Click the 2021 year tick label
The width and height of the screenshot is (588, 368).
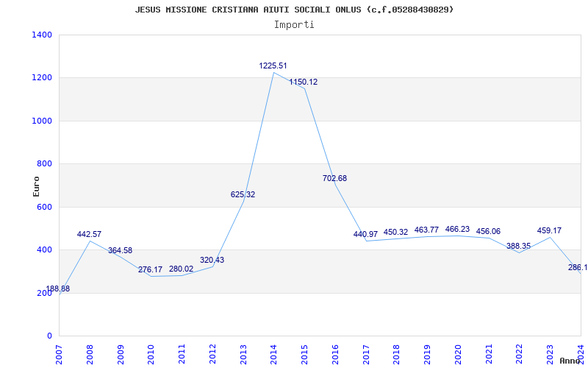pyautogui.click(x=489, y=354)
